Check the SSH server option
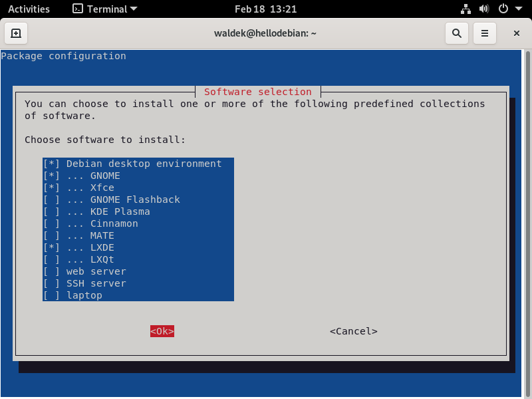The width and height of the screenshot is (532, 399). pyautogui.click(x=138, y=283)
